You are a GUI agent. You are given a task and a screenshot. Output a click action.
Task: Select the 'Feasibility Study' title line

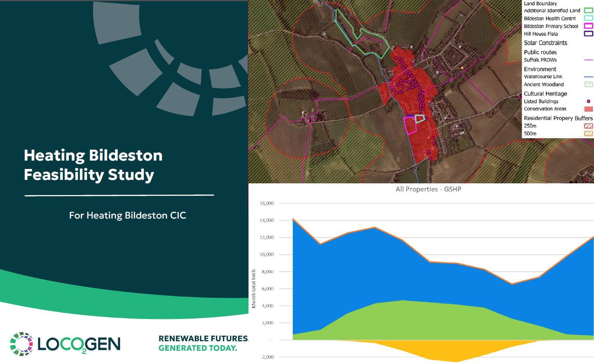point(89,175)
